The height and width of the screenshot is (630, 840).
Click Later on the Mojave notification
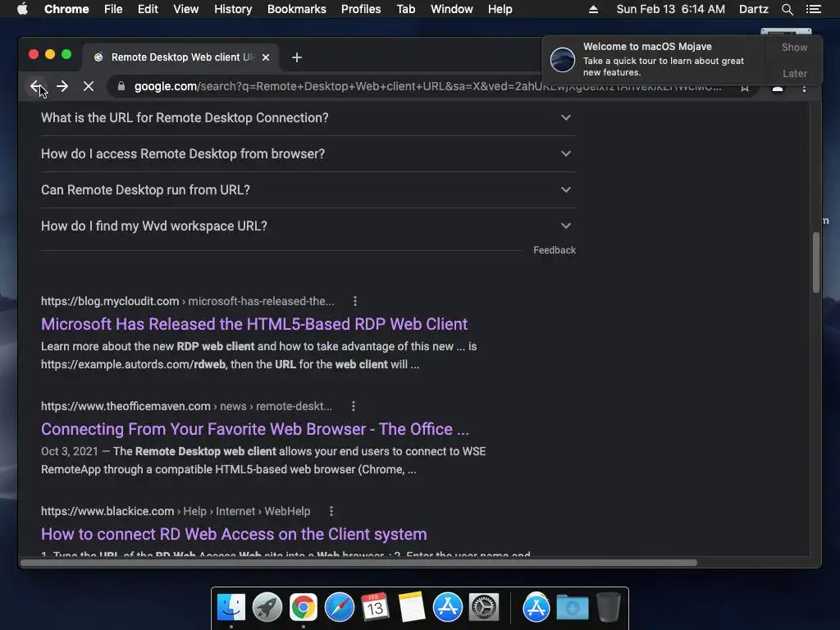coord(794,73)
